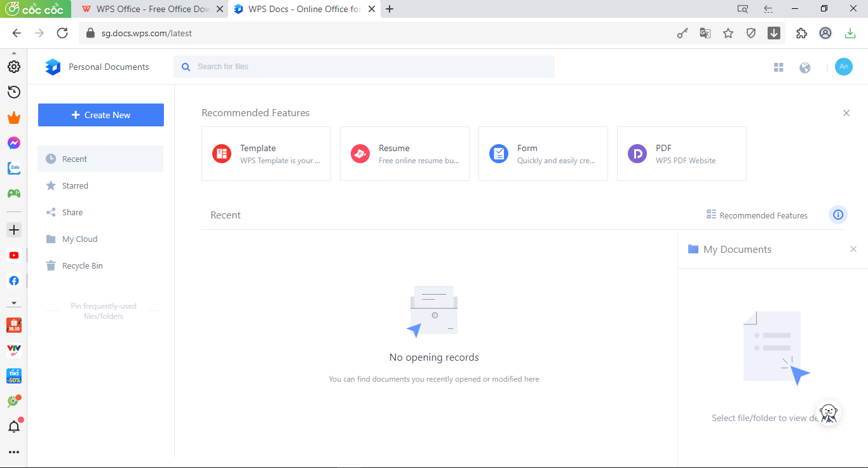
Task: Toggle the Recommended Features view
Action: 757,215
